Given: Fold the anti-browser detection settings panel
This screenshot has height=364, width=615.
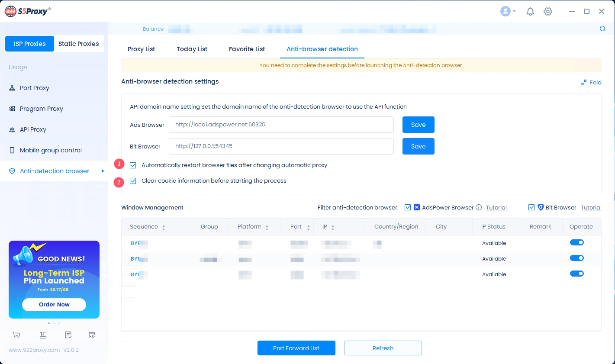Looking at the screenshot, I should point(591,82).
